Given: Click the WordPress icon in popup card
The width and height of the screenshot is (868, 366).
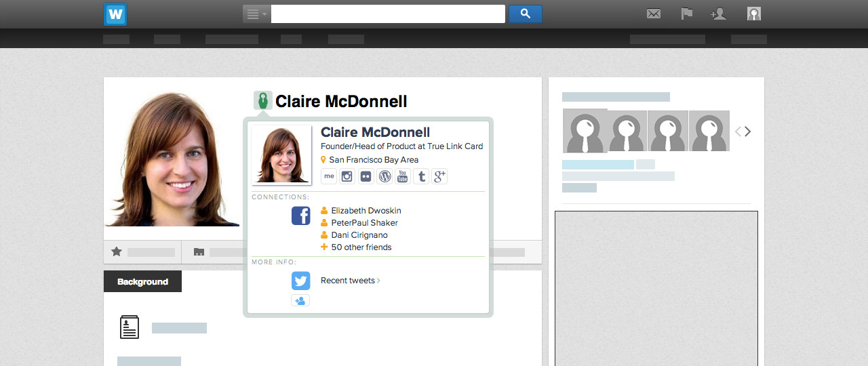Looking at the screenshot, I should click(384, 176).
